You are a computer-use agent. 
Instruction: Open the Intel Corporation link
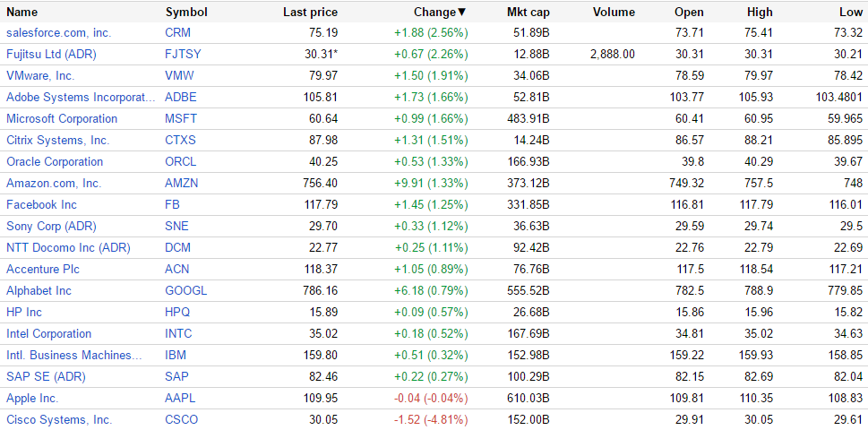[x=48, y=333]
